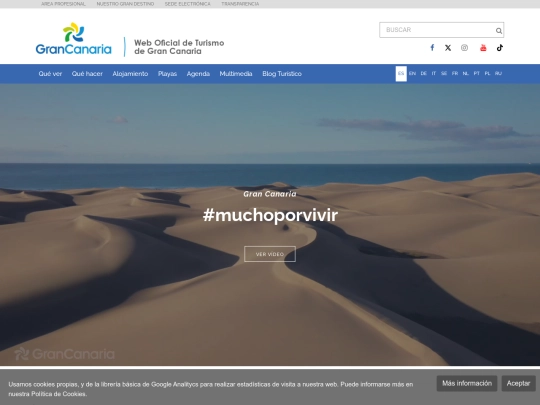Open the YouTube social icon
The width and height of the screenshot is (540, 405).
click(x=483, y=48)
